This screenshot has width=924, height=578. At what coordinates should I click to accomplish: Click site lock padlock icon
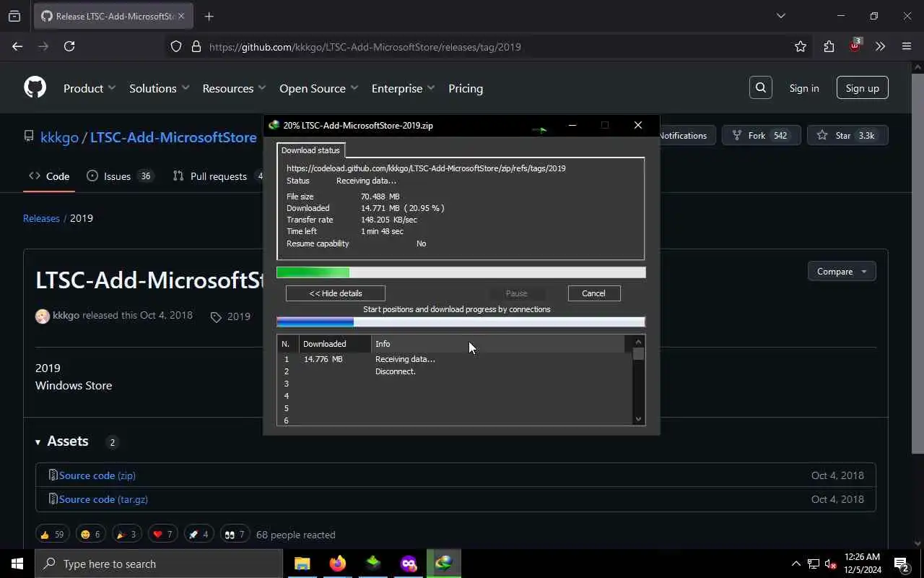coord(196,46)
